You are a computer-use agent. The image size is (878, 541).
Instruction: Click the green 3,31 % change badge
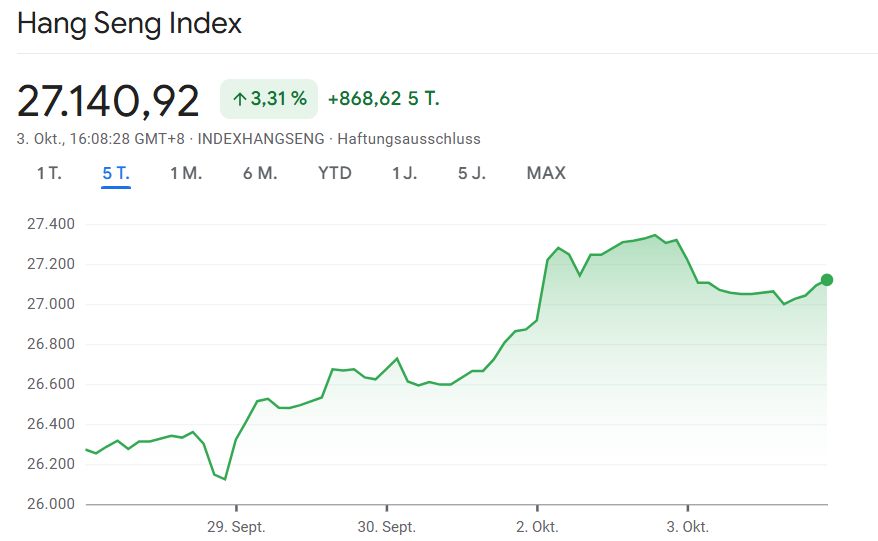point(269,99)
